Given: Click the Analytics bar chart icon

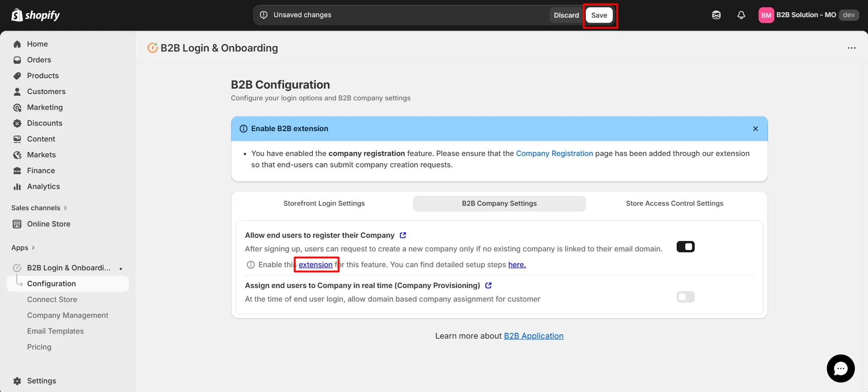Looking at the screenshot, I should pyautogui.click(x=17, y=186).
